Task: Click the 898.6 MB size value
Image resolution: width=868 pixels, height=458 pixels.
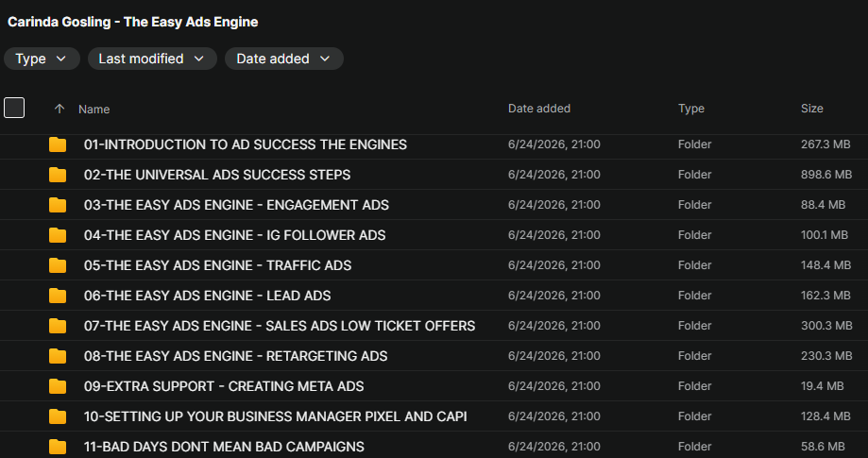Action: (826, 175)
